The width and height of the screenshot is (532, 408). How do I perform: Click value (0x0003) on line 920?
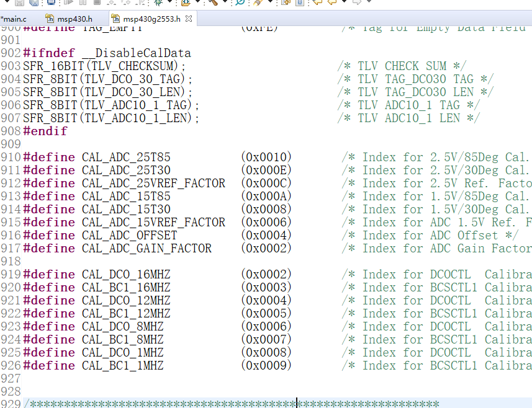pos(266,287)
